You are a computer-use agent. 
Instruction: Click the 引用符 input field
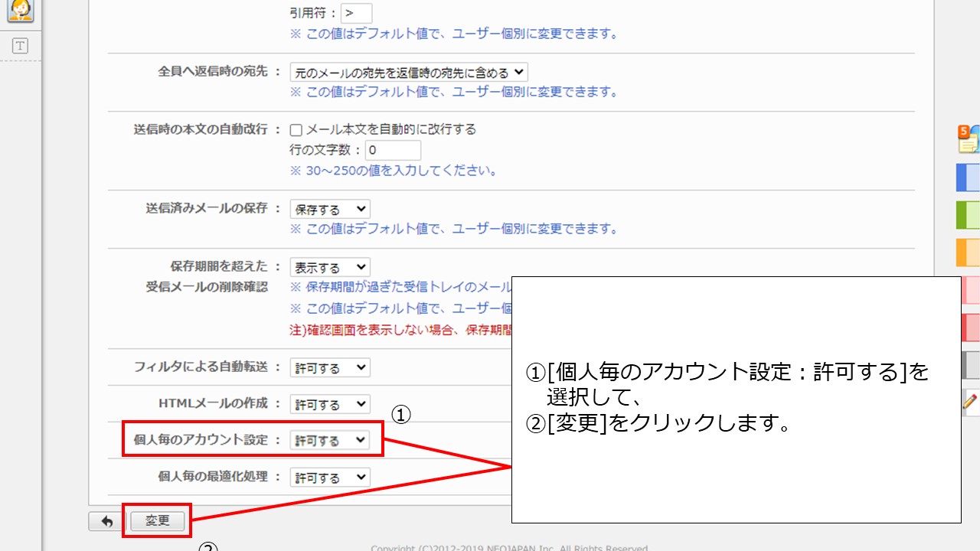pos(357,13)
